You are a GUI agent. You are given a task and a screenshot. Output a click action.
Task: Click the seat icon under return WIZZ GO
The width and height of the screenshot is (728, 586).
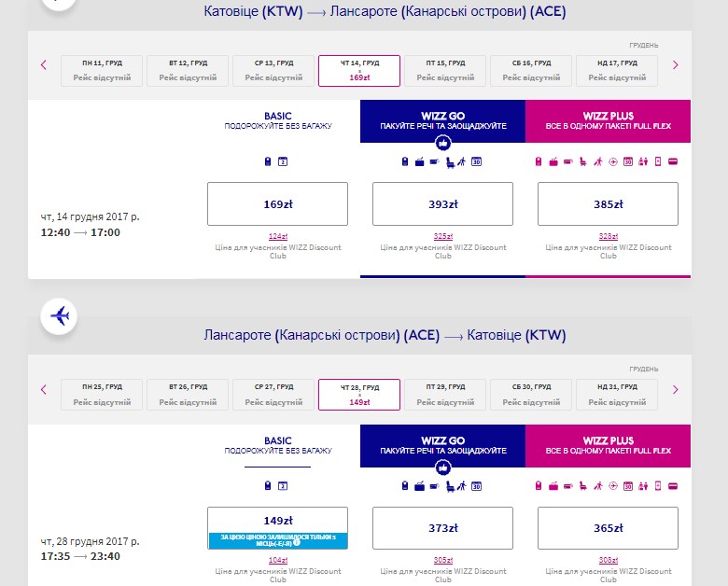pyautogui.click(x=449, y=485)
